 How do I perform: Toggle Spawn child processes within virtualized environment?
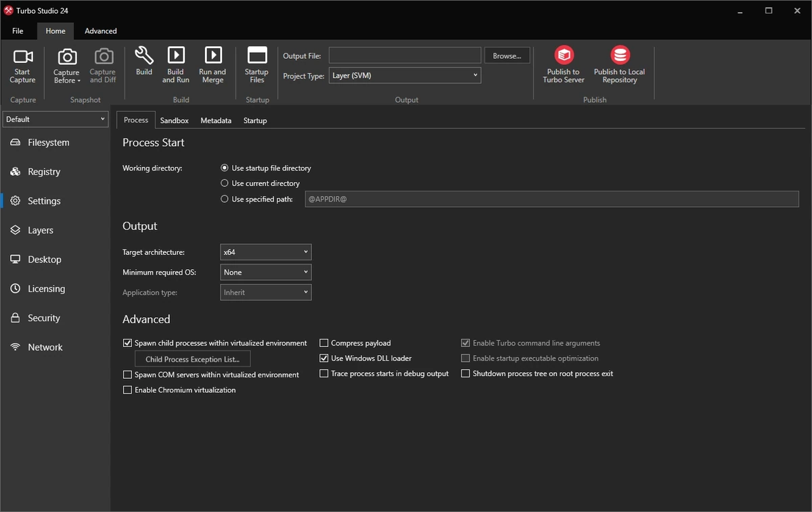point(127,343)
